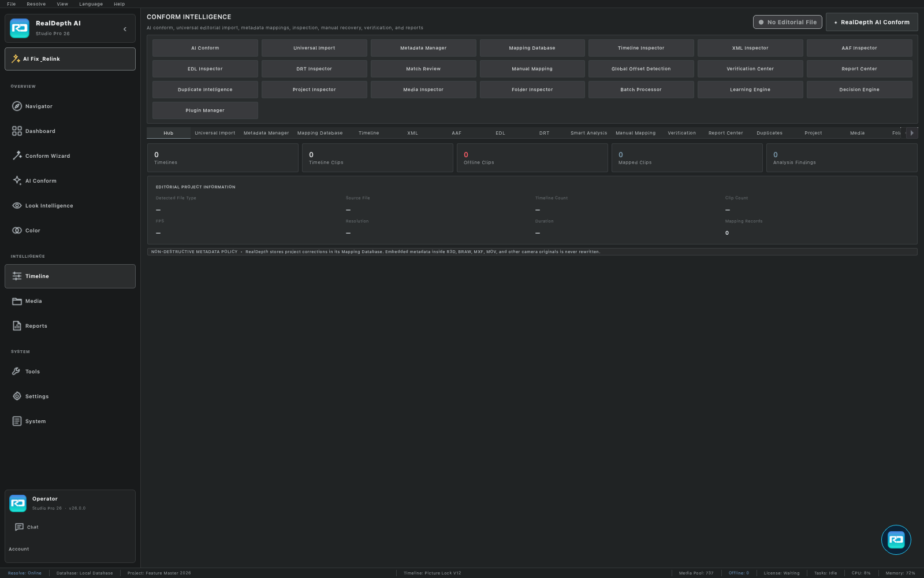Click "Database: Local Database" in status bar
The height and width of the screenshot is (578, 924).
click(x=85, y=573)
